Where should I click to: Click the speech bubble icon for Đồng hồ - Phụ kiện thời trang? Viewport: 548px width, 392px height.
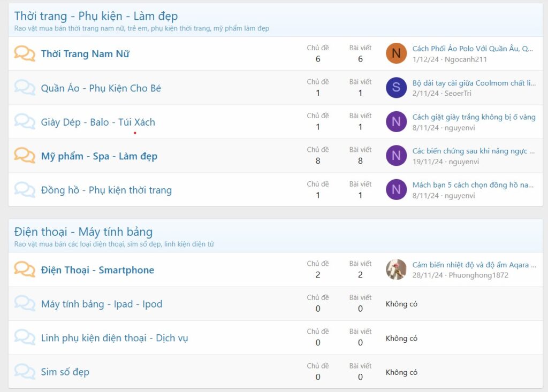(25, 190)
